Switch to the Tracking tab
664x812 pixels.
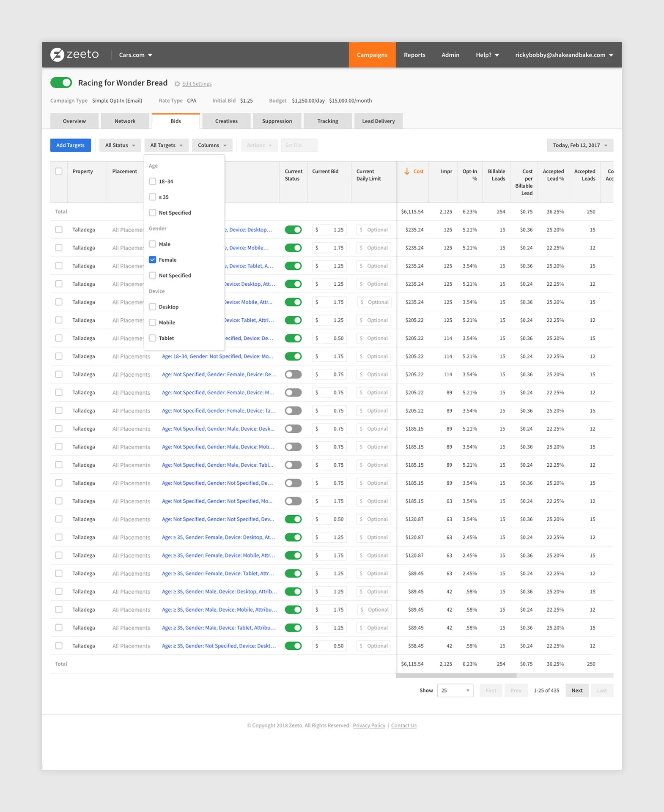point(328,121)
